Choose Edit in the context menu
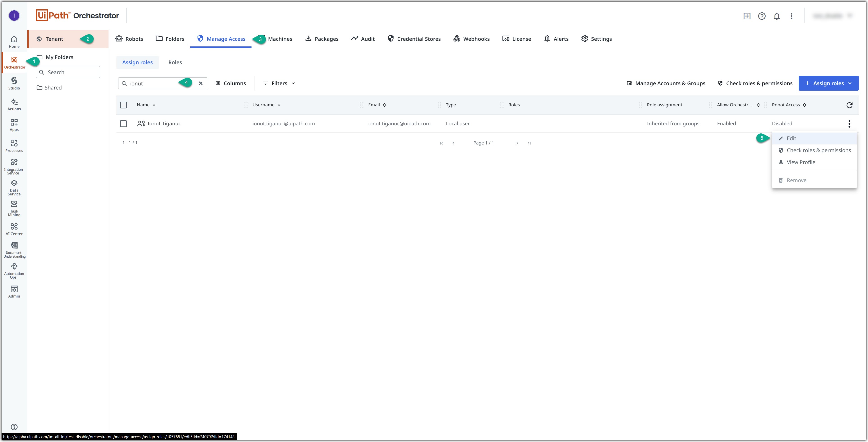 (x=814, y=138)
